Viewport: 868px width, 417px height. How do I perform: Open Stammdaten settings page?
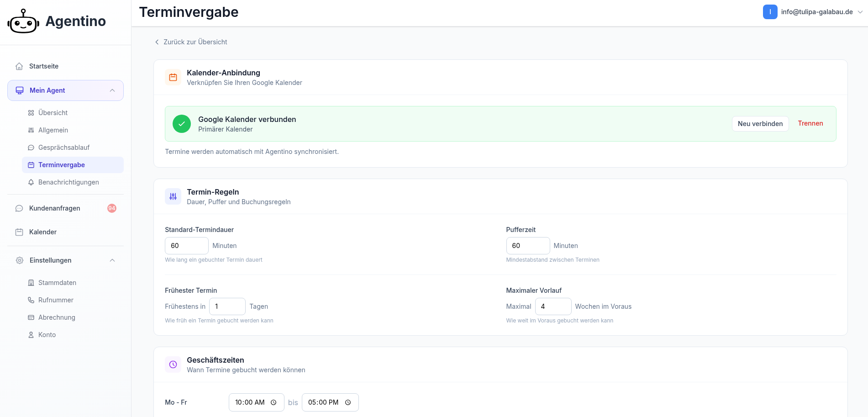tap(57, 283)
